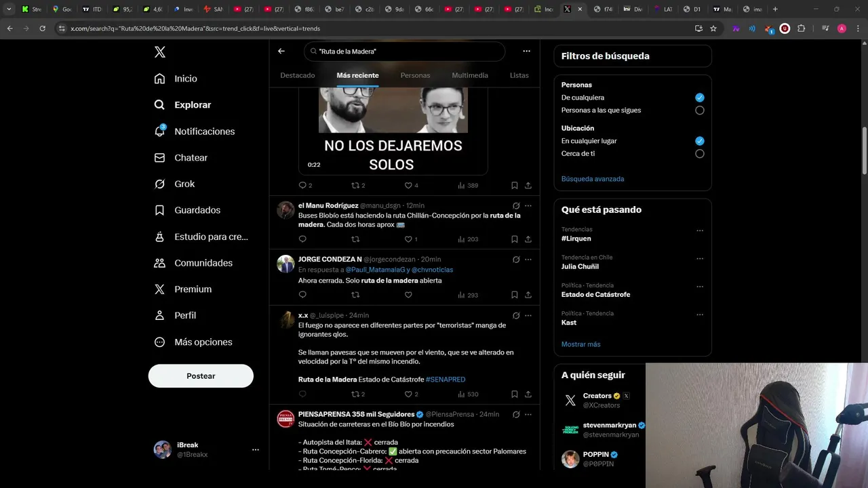Like the video post with 4 likes
This screenshot has height=488, width=868.
tap(408, 185)
